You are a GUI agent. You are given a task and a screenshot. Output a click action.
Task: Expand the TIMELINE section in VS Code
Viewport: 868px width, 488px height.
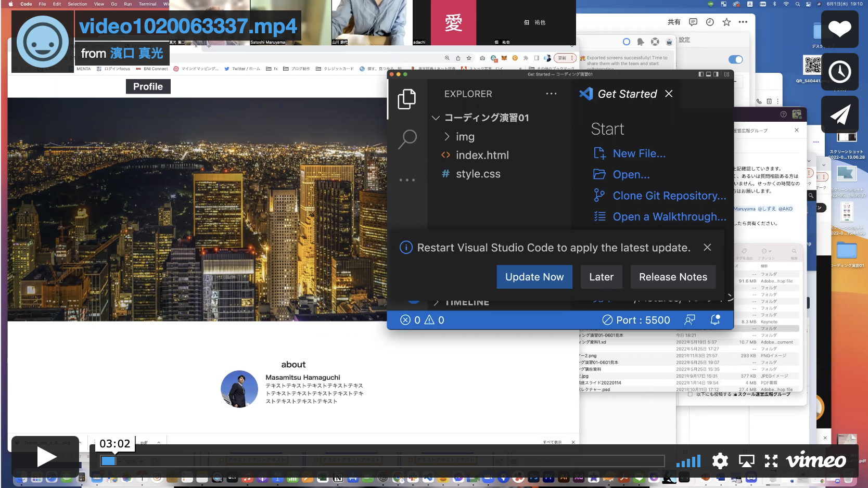click(436, 302)
